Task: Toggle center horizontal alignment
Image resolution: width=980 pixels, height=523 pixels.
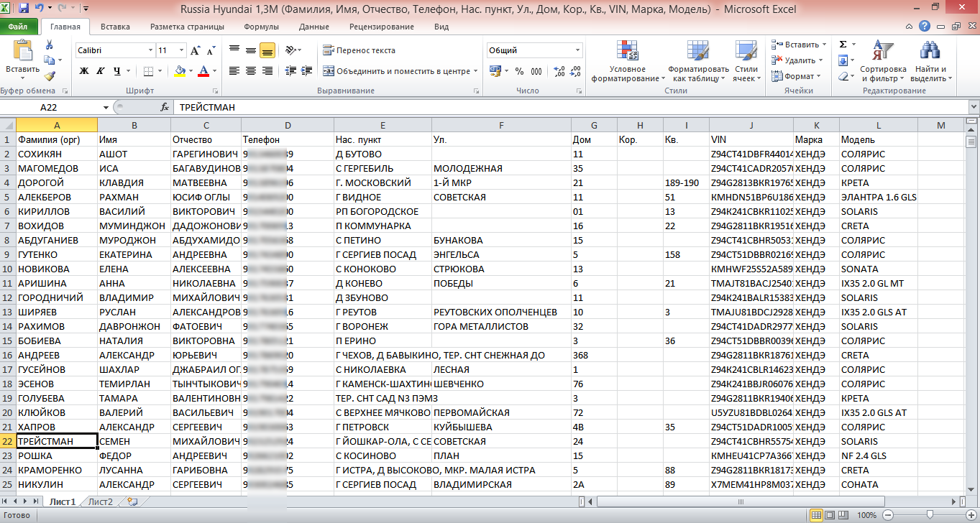Action: point(250,70)
